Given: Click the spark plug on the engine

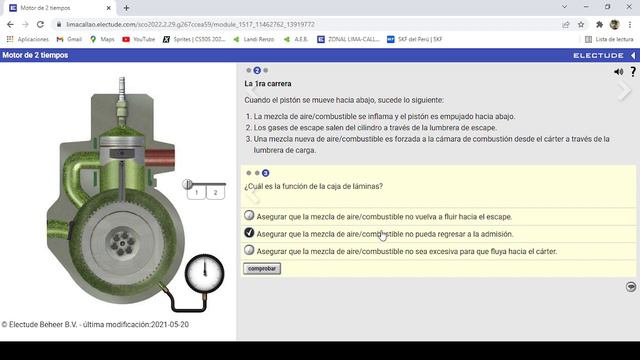Looking at the screenshot, I should 122,100.
